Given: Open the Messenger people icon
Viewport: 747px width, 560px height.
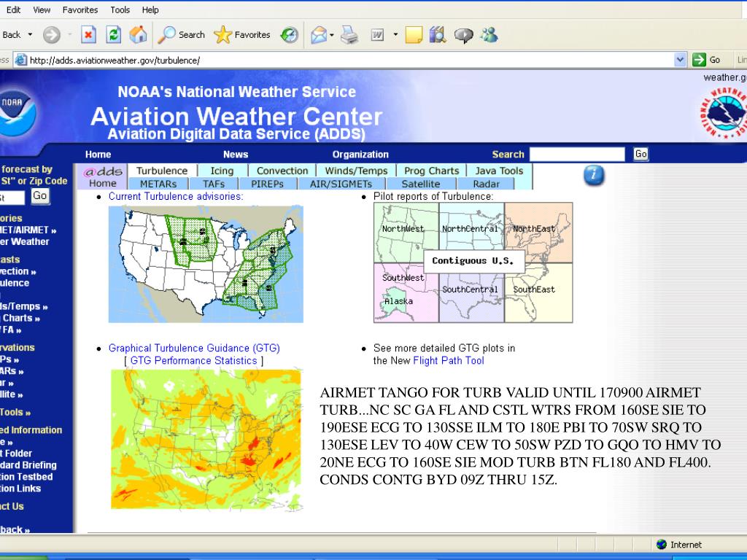Looking at the screenshot, I should point(489,35).
